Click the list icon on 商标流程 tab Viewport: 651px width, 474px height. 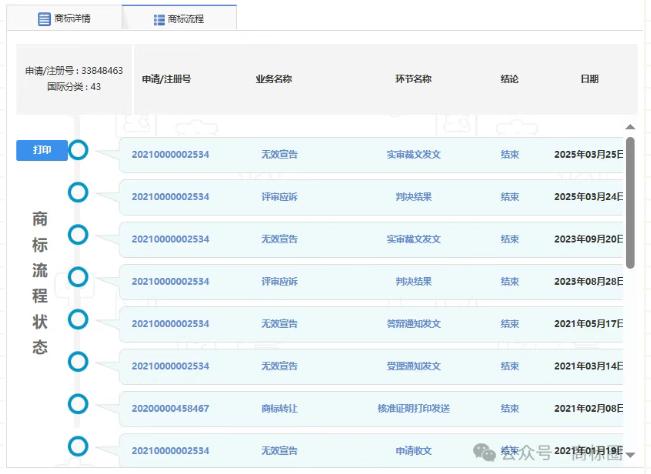click(160, 19)
